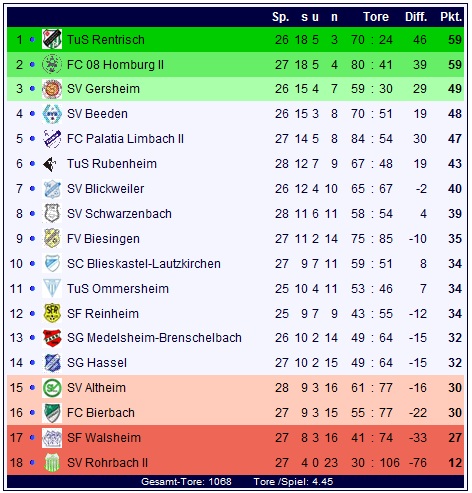Click the SV Rohrbach II striped crest
The height and width of the screenshot is (493, 472).
52,462
